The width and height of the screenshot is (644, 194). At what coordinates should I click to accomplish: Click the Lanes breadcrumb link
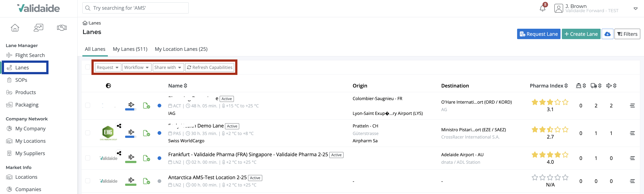[x=95, y=23]
